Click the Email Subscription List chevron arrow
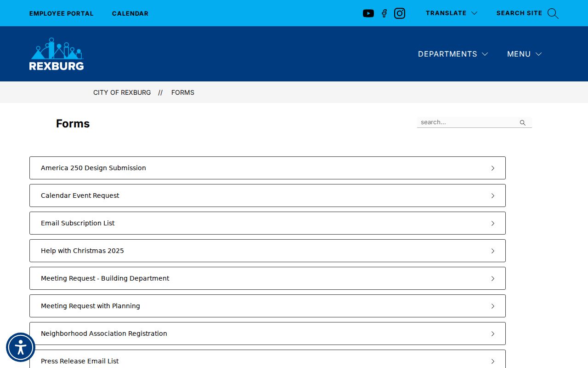The width and height of the screenshot is (588, 368). 492,223
